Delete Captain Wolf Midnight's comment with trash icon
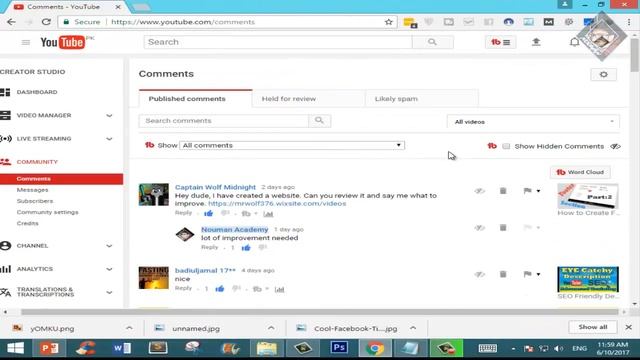The image size is (640, 360). click(503, 191)
